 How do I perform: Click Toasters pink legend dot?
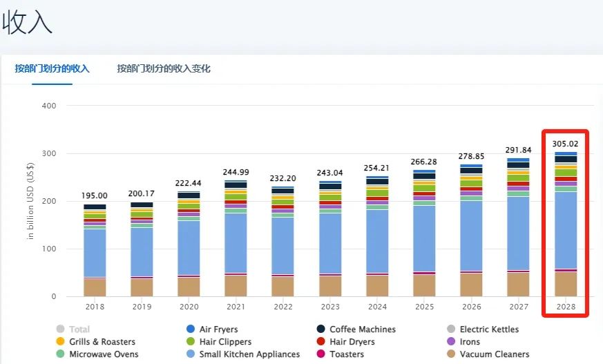point(320,354)
